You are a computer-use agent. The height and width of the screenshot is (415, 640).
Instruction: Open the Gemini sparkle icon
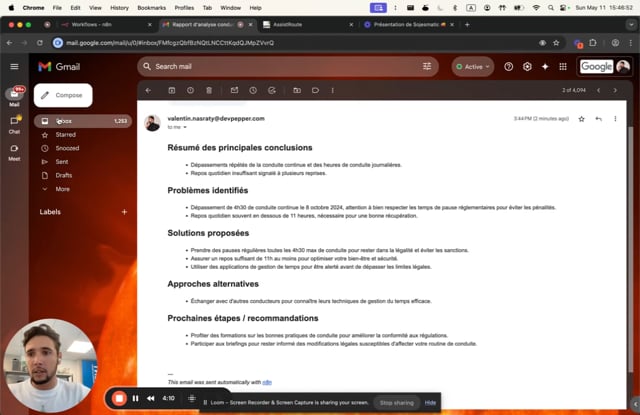click(x=545, y=67)
